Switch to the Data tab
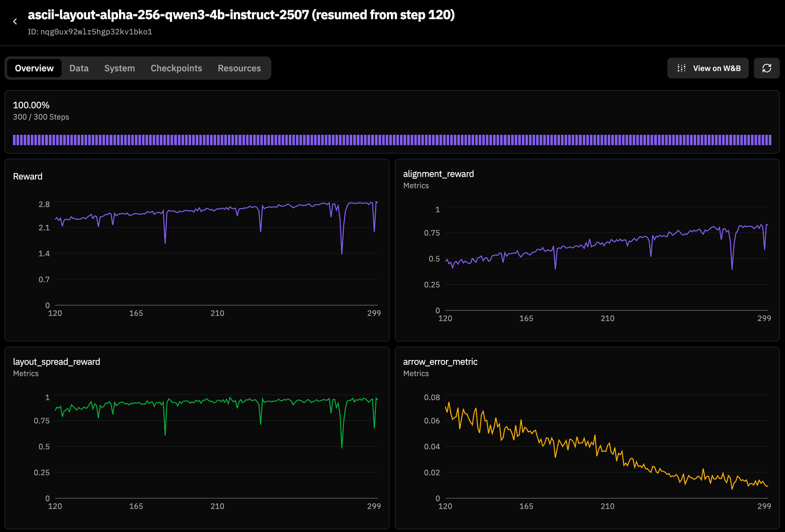This screenshot has height=532, width=785. [x=79, y=68]
